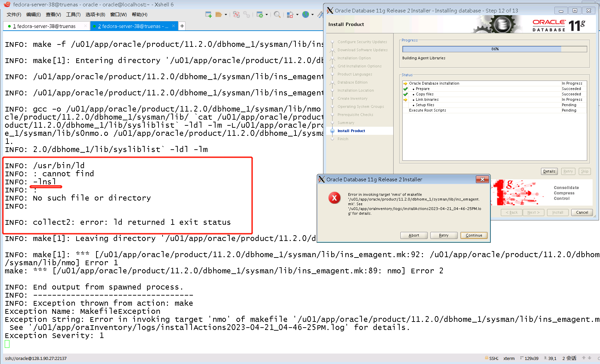The height and width of the screenshot is (364, 600).
Task: Select the Prepare status row
Action: (x=495, y=89)
